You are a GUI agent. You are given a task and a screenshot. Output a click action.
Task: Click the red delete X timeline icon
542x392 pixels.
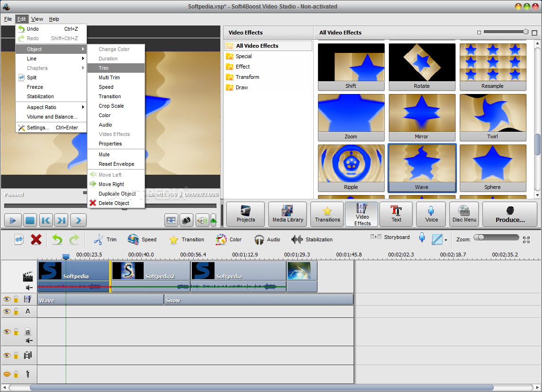click(x=36, y=239)
